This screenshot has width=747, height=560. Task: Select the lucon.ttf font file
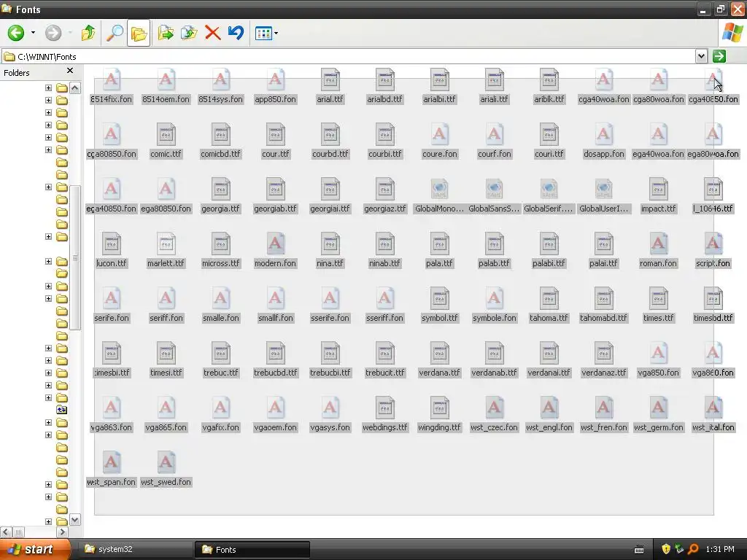[x=111, y=251]
